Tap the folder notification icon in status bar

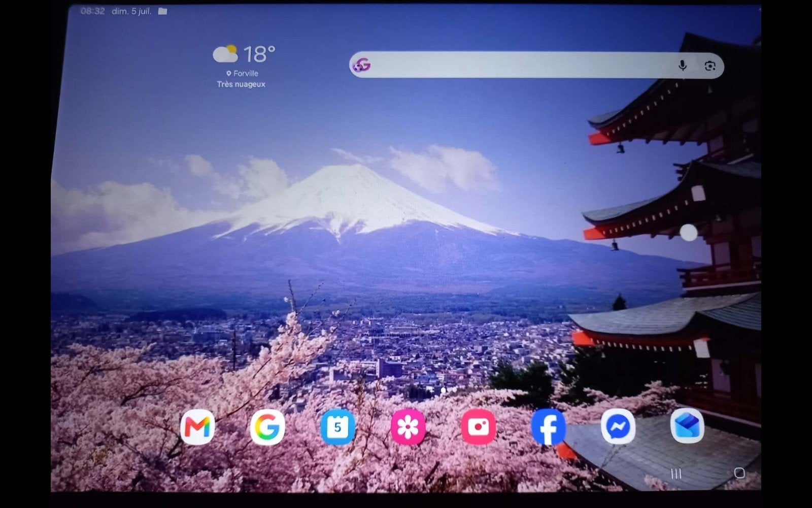[x=162, y=11]
